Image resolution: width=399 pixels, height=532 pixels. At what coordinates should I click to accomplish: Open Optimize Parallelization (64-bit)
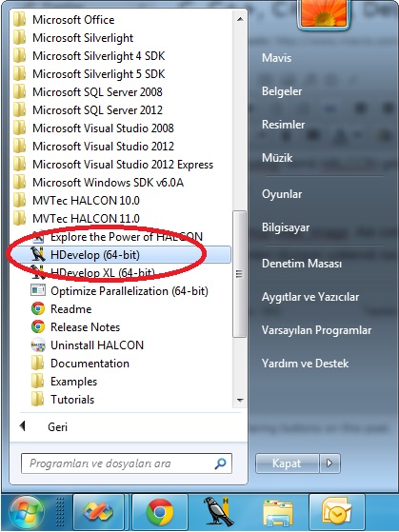(x=120, y=291)
